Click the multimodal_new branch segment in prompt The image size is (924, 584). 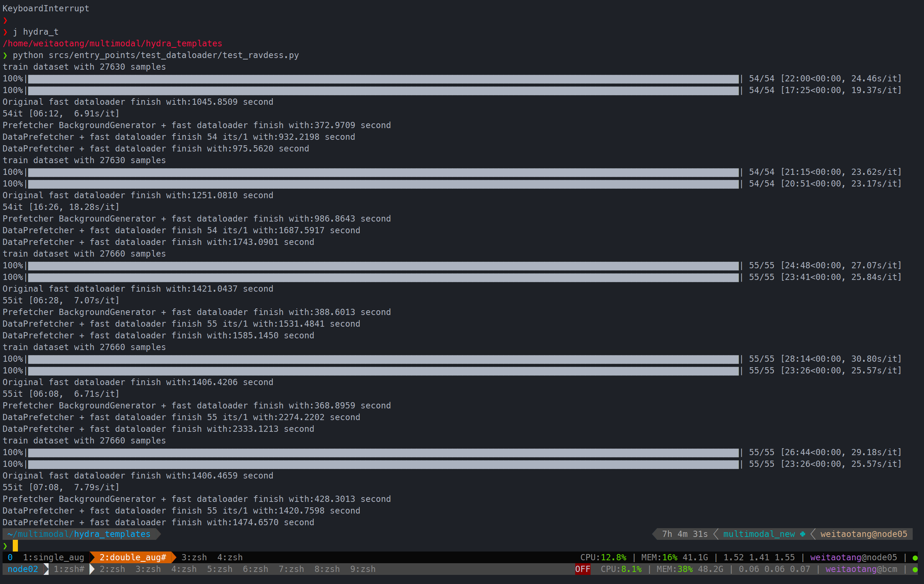pos(759,534)
